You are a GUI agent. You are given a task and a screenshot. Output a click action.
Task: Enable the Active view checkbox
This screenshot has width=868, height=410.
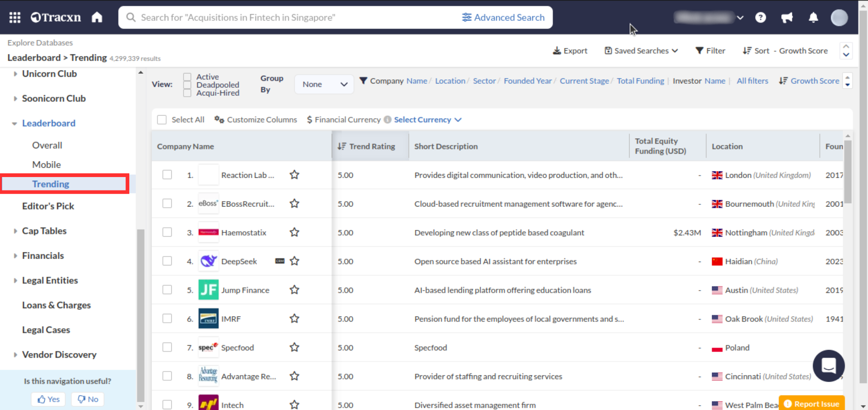point(187,77)
